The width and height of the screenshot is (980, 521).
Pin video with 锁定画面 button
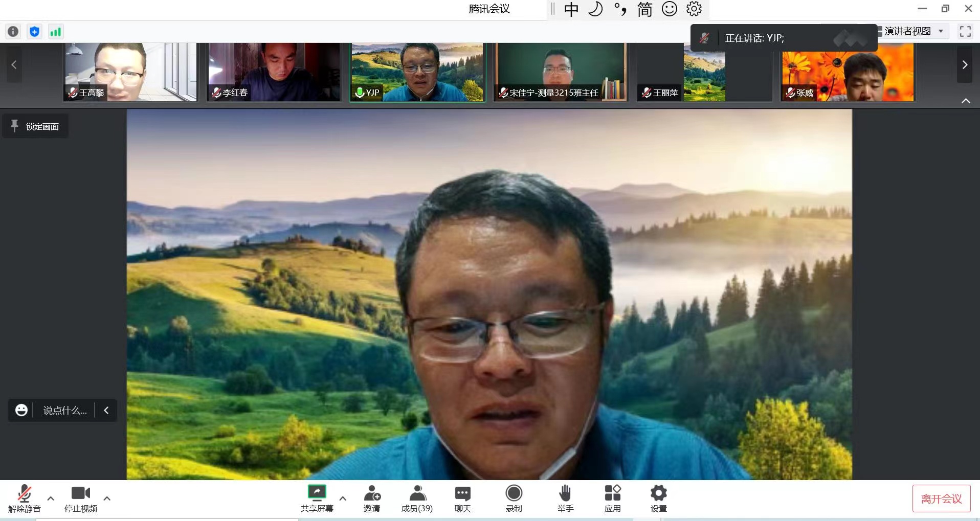point(35,126)
